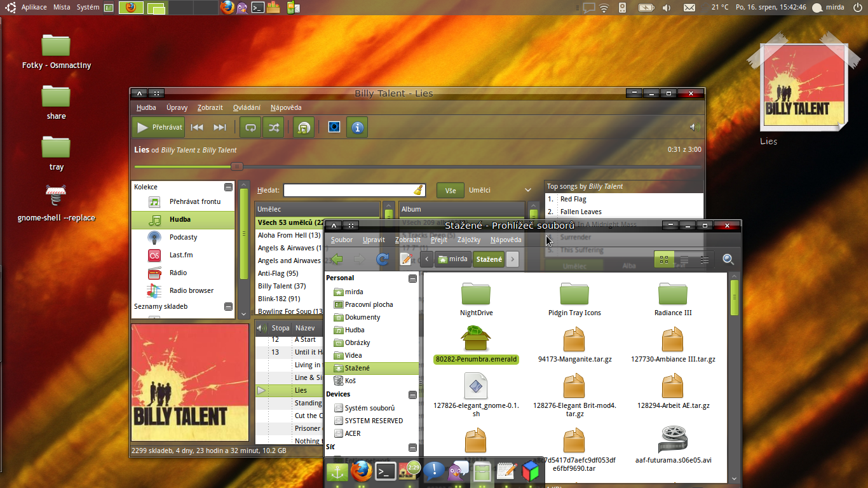Viewport: 868px width, 488px height.
Task: Start playback with the Přehrávat button
Action: pos(158,128)
